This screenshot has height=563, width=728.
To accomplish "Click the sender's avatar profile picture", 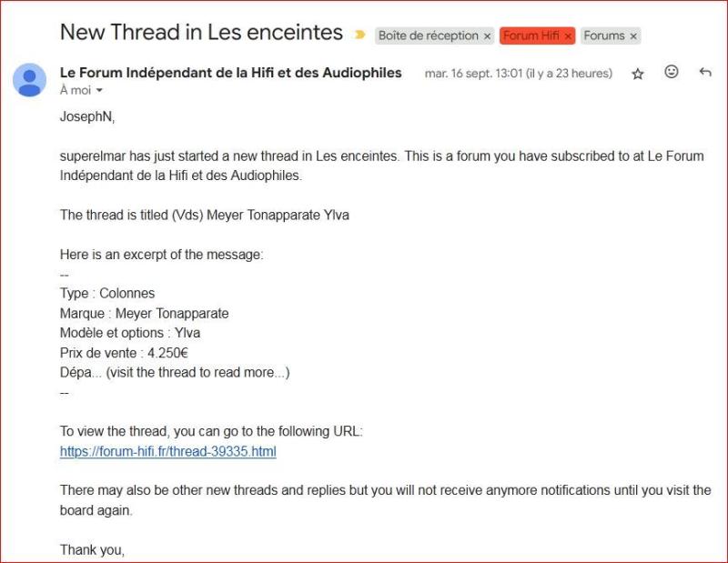I will [x=30, y=80].
